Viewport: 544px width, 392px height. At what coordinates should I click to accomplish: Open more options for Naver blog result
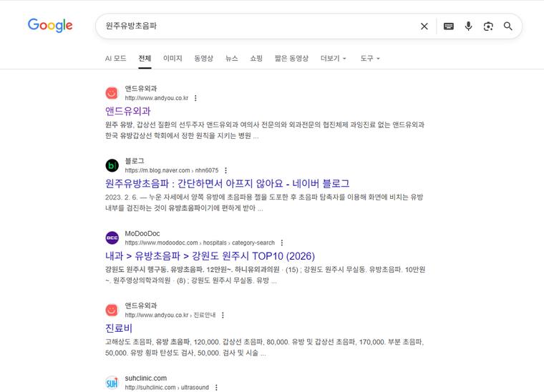pyautogui.click(x=226, y=170)
